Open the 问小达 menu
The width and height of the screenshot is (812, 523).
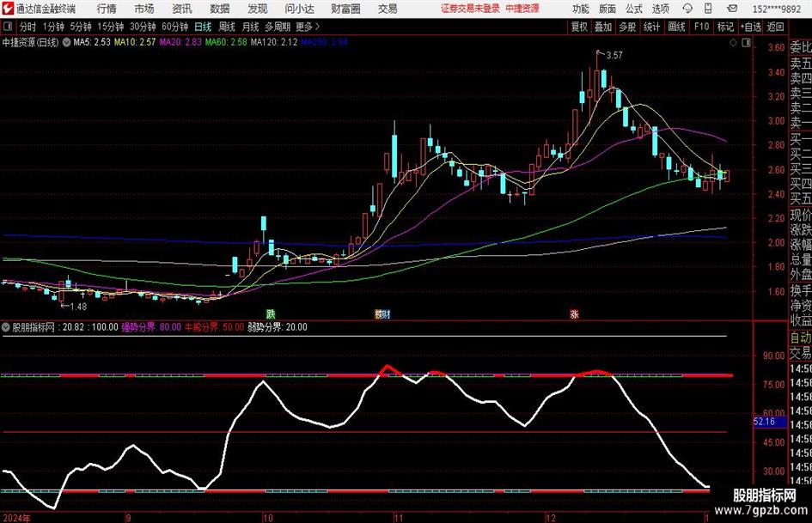pos(299,9)
